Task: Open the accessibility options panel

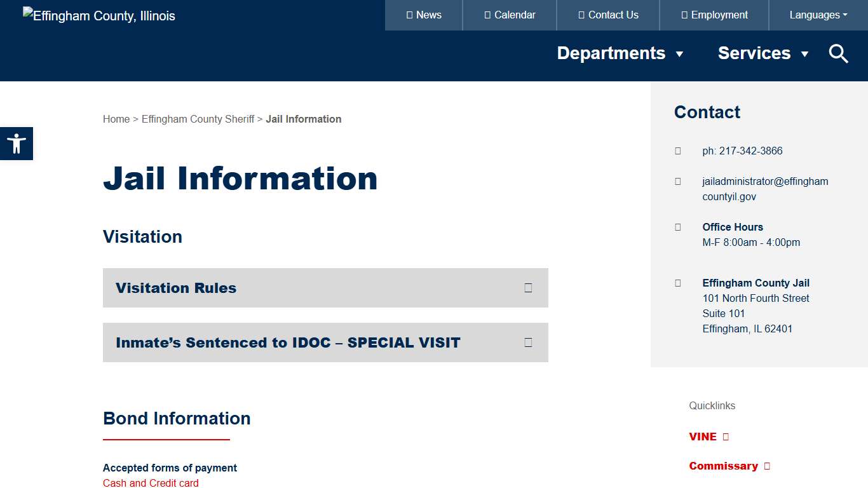Action: [x=17, y=143]
